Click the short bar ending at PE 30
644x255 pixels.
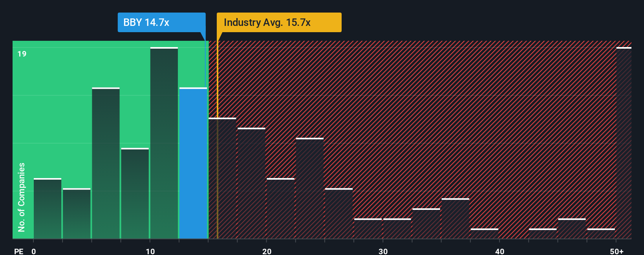pyautogui.click(x=368, y=228)
